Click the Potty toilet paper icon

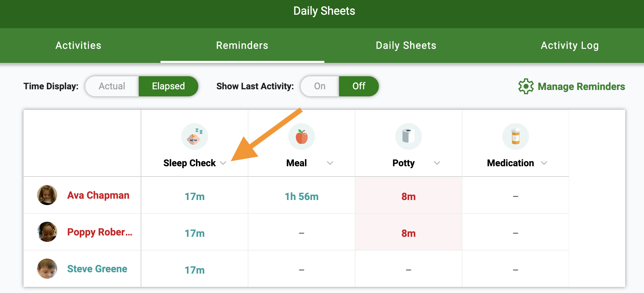pos(409,136)
